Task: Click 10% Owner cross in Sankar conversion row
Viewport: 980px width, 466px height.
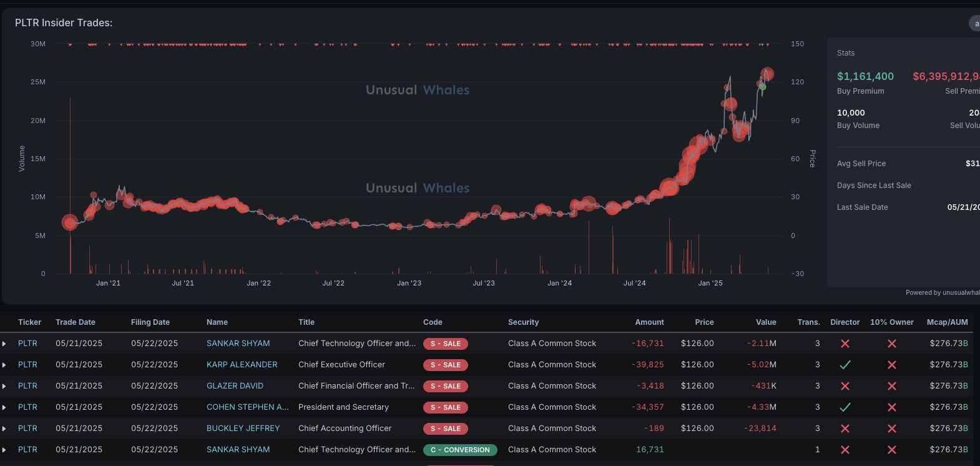Action: 892,450
